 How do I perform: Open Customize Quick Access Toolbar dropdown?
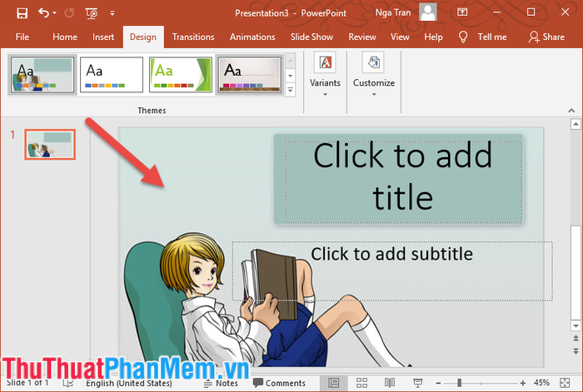(x=112, y=13)
